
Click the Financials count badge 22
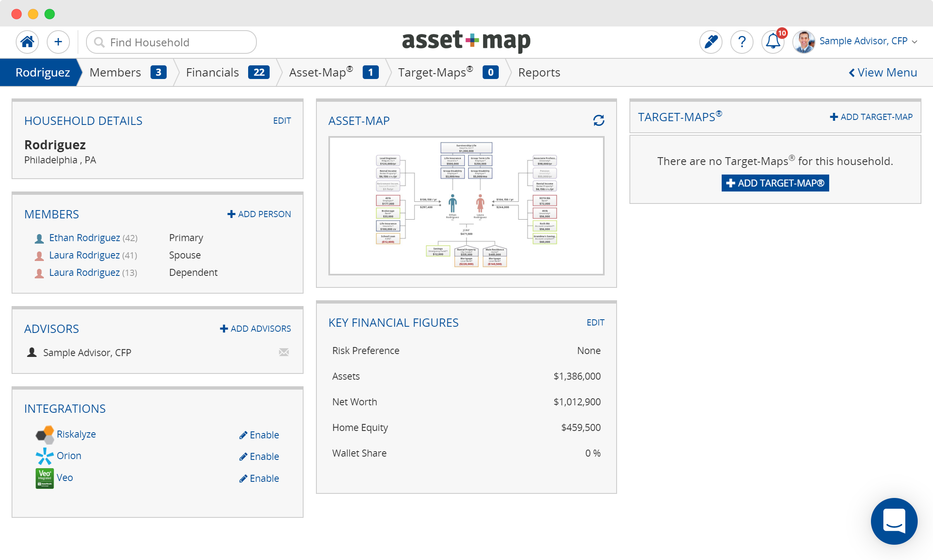coord(259,72)
